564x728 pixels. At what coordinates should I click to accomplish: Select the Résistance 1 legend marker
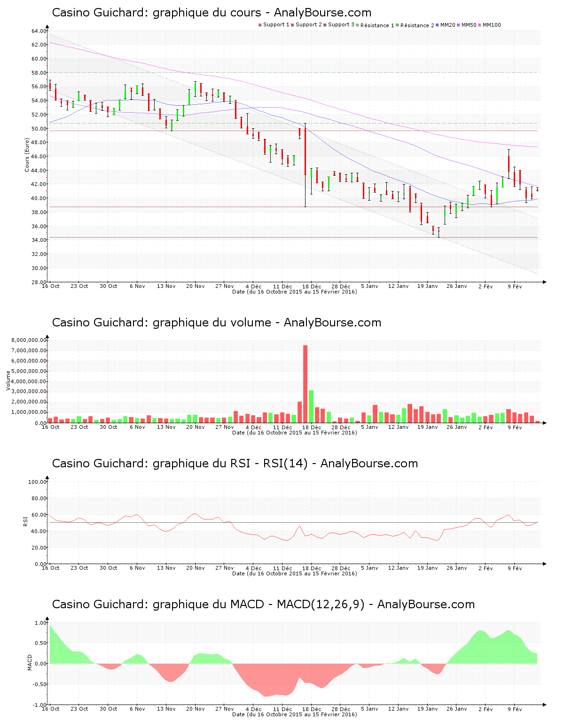[x=358, y=25]
